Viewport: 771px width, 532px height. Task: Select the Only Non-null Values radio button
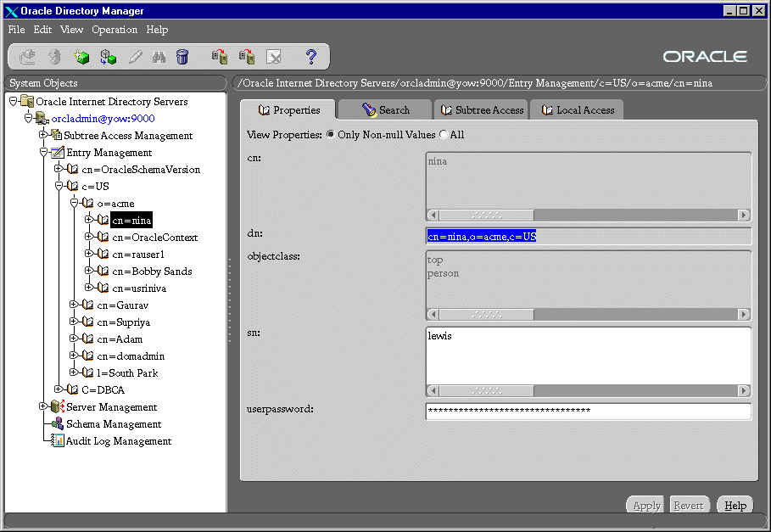[x=331, y=135]
